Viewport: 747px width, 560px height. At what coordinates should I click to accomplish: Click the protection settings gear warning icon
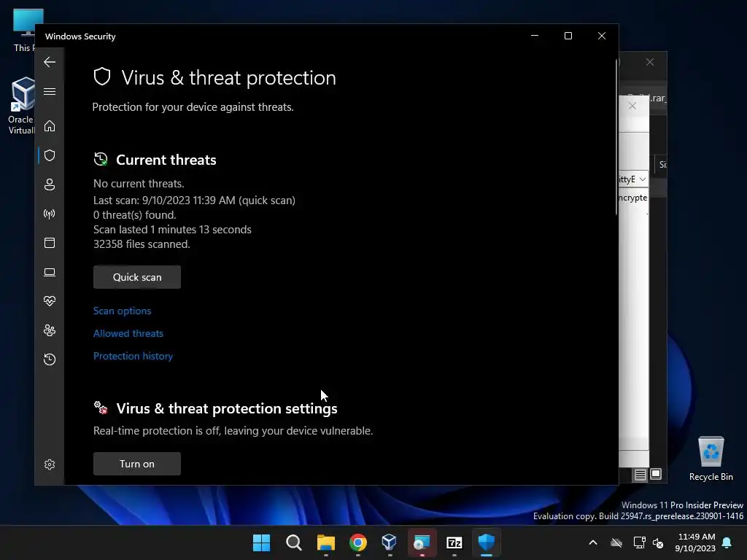pos(101,408)
